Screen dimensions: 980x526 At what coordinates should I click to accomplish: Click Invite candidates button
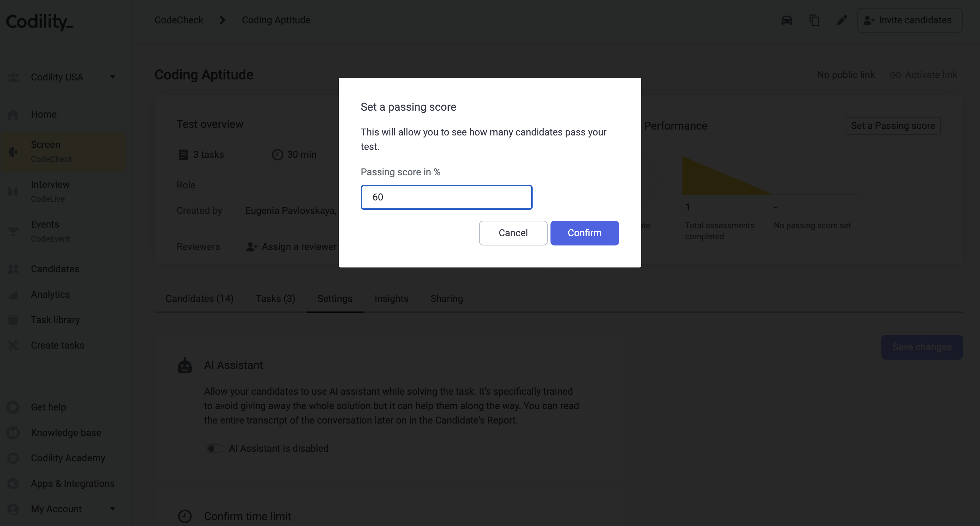(909, 20)
